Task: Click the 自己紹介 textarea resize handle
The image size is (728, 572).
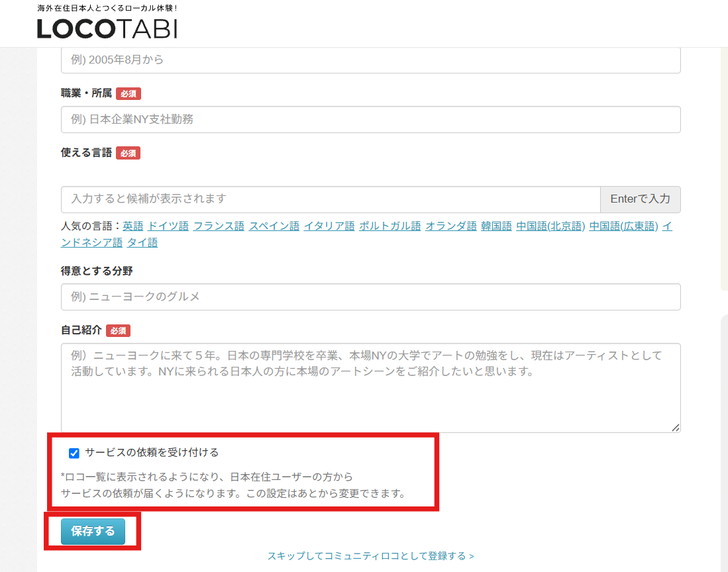Action: (676, 428)
